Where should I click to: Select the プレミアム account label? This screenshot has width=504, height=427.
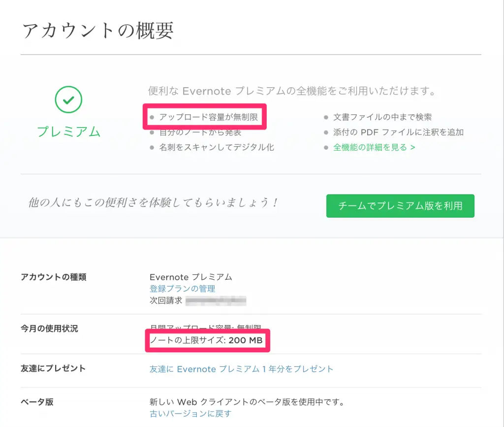(68, 131)
